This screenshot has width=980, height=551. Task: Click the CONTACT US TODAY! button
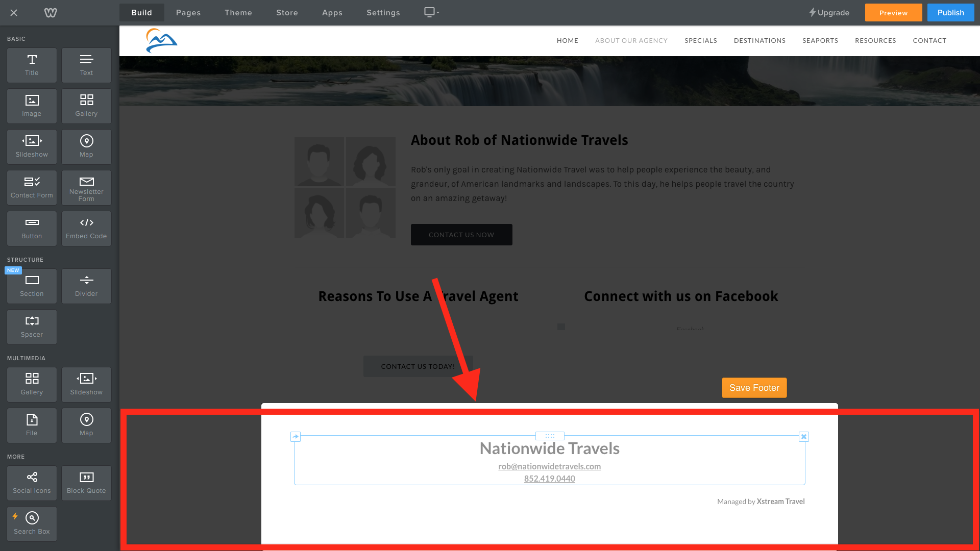(418, 366)
